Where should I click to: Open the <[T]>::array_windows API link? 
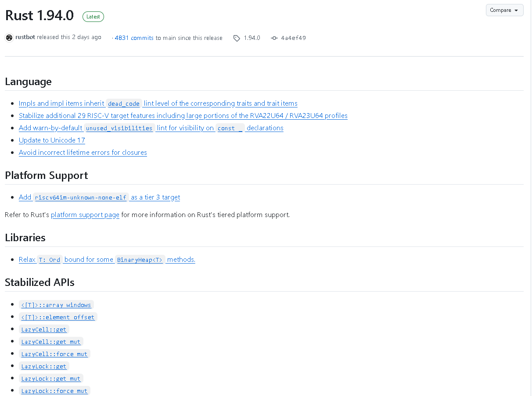coord(56,305)
